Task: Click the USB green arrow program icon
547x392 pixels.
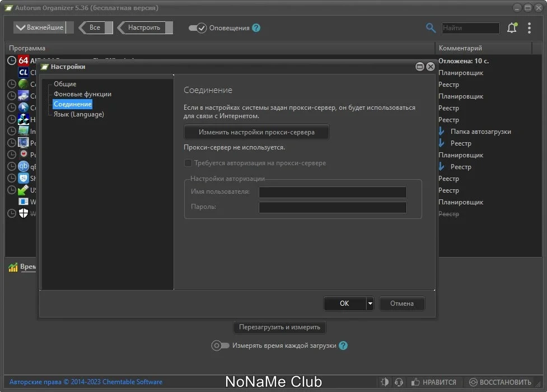Action: pos(24,190)
